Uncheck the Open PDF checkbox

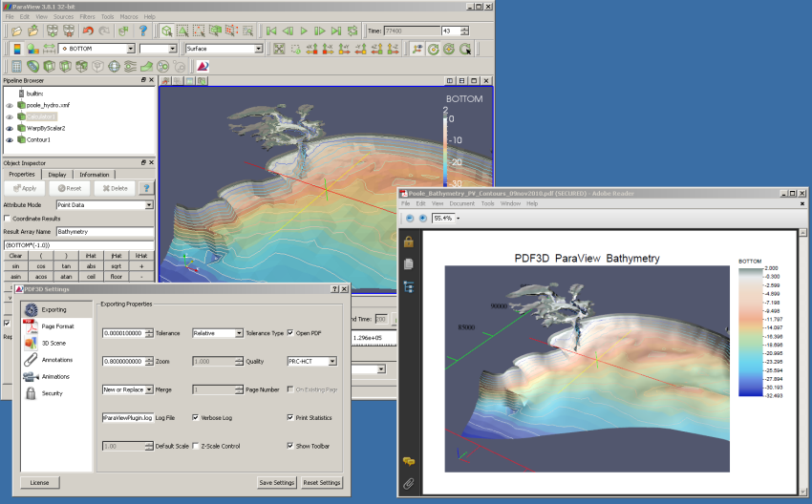point(290,333)
